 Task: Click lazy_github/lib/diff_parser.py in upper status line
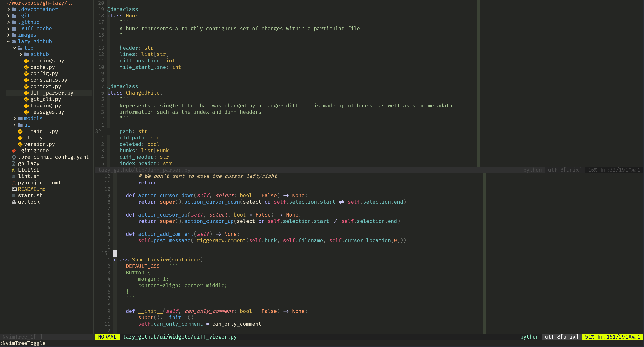pos(144,170)
